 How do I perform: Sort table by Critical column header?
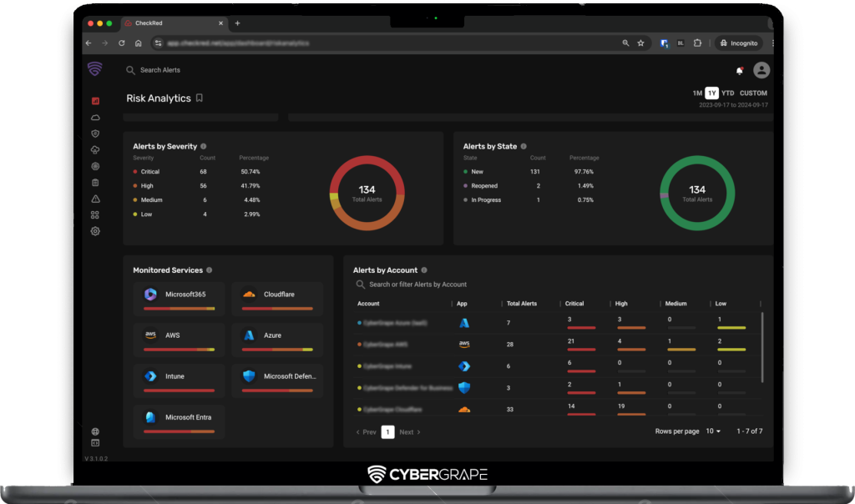pyautogui.click(x=574, y=304)
